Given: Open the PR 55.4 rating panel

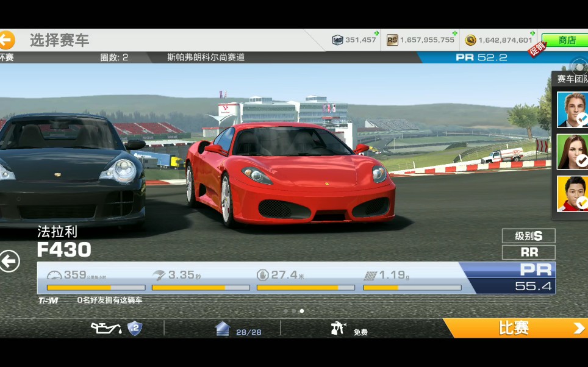Looking at the screenshot, I should [510, 278].
